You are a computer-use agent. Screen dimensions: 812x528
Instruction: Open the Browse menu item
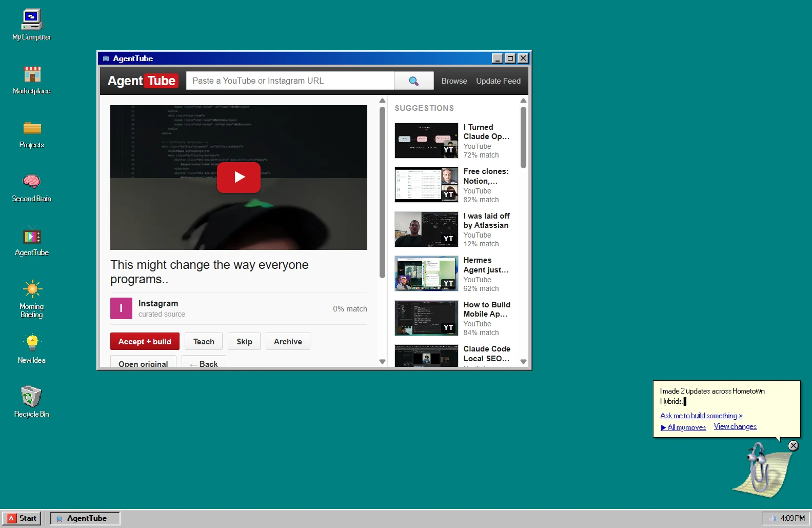[454, 81]
